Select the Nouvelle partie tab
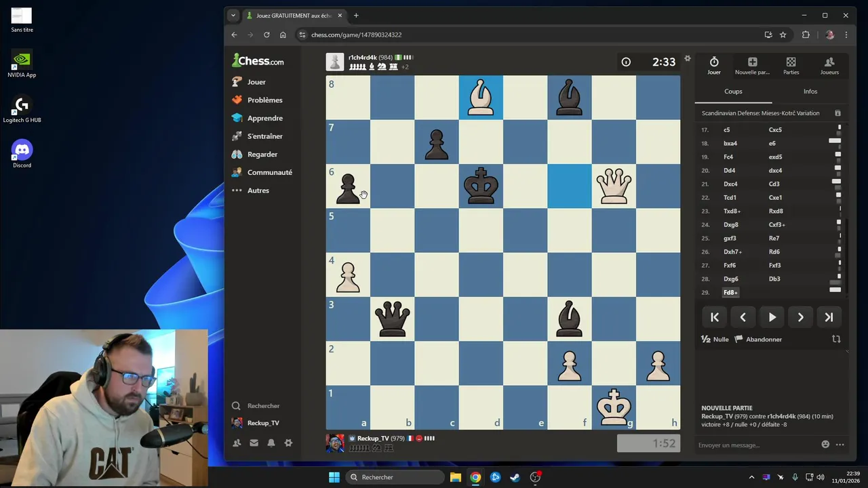The height and width of the screenshot is (488, 868). pos(752,66)
